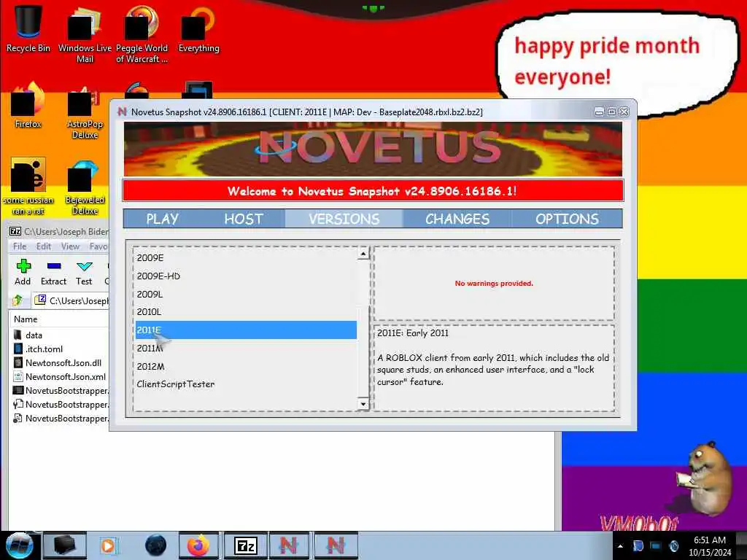Screen dimensions: 747x560
Task: Switch to the HOST tab in Novetus
Action: (x=244, y=219)
